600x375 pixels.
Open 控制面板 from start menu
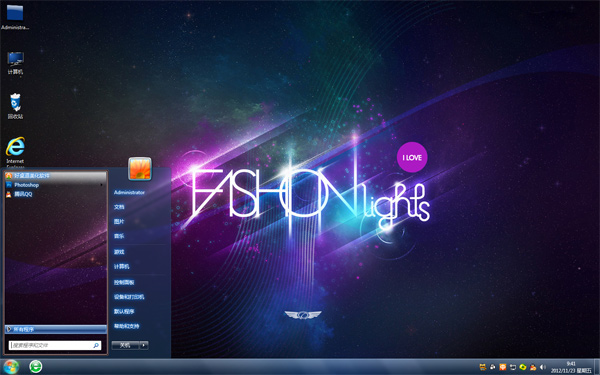tap(124, 282)
